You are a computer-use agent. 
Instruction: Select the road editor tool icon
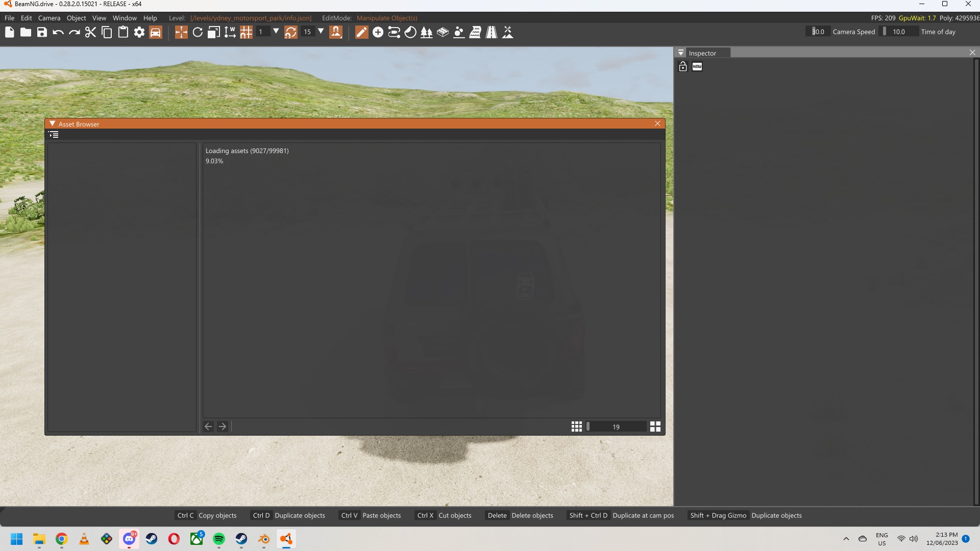click(x=492, y=32)
